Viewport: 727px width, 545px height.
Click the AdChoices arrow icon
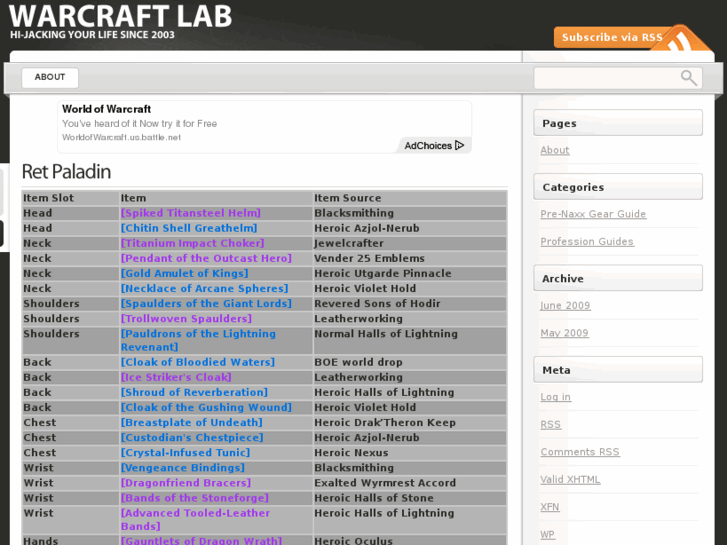click(x=459, y=146)
